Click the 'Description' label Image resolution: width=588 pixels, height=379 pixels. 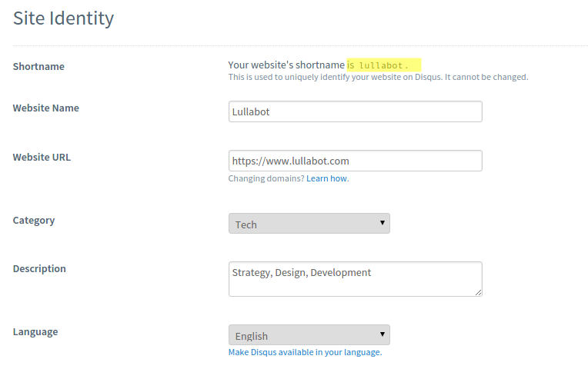[x=39, y=268]
